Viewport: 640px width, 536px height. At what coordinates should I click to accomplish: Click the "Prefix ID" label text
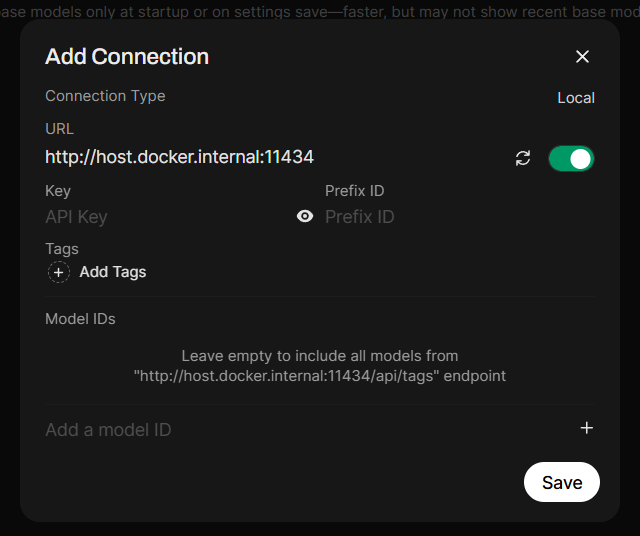[354, 190]
